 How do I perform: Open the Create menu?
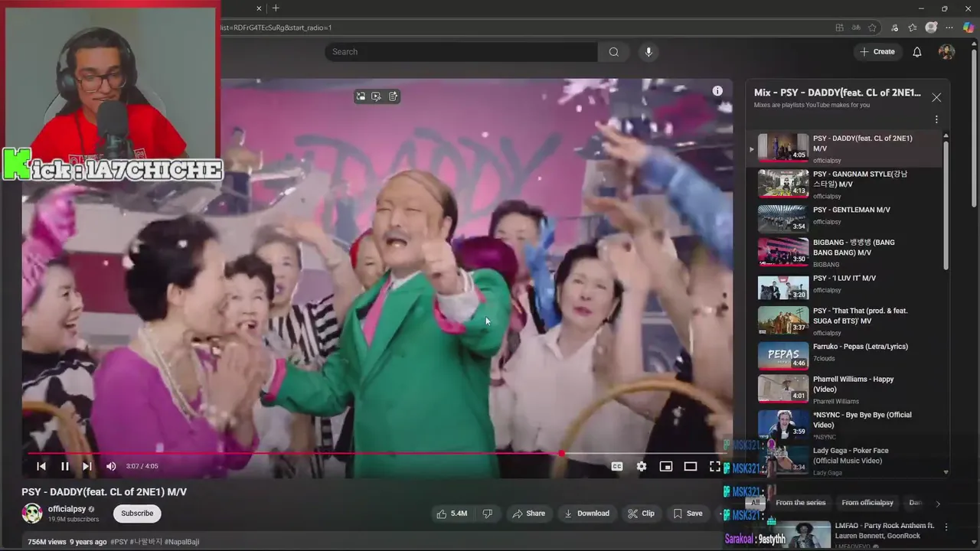pos(877,52)
